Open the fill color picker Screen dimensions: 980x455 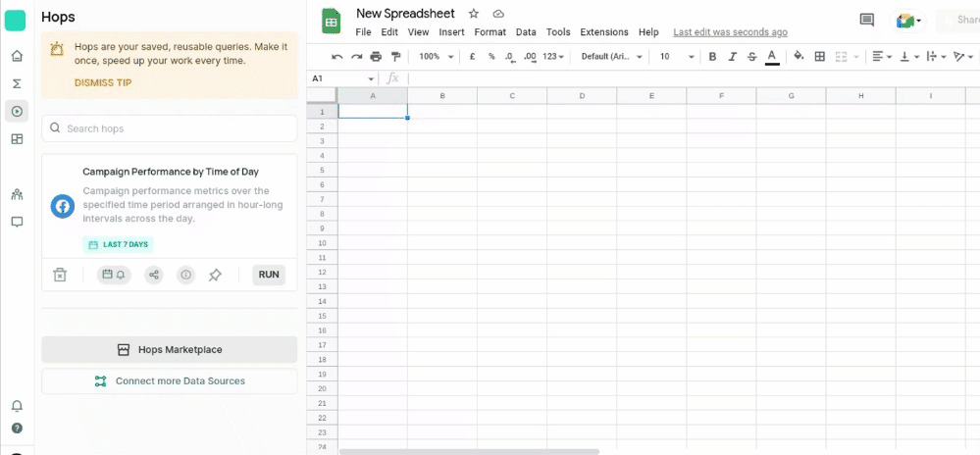click(799, 56)
